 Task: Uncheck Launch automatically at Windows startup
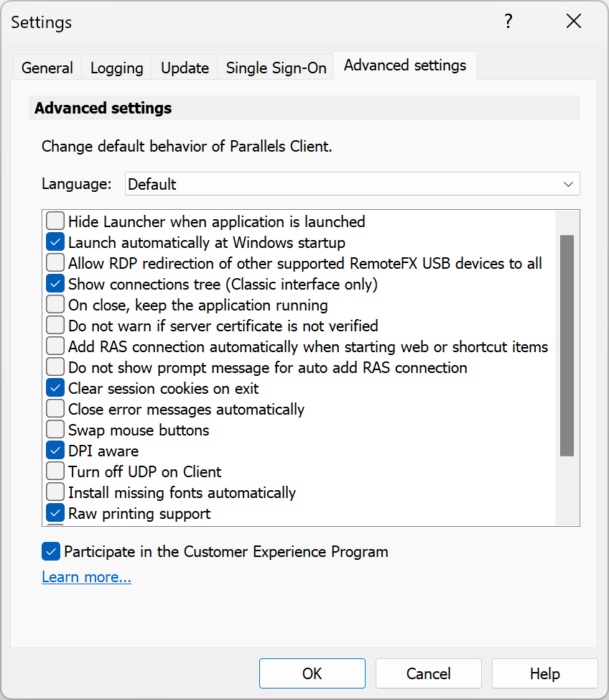[x=55, y=242]
